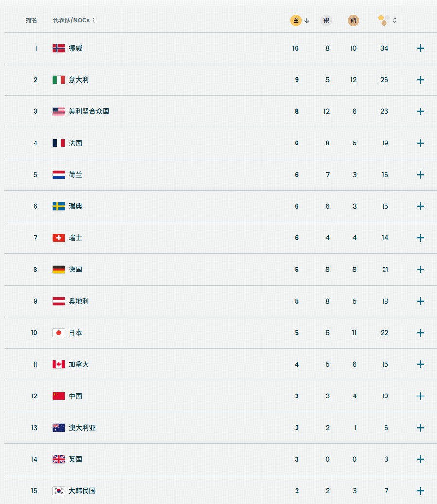Expand the 大韩民国 row
Screen dimensions: 437x504
point(420,491)
